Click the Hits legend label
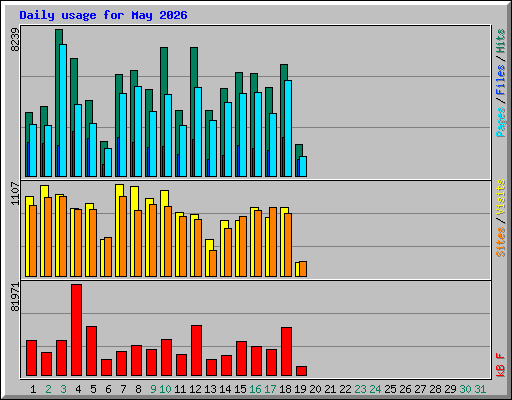The image size is (512, 400). pos(500,41)
